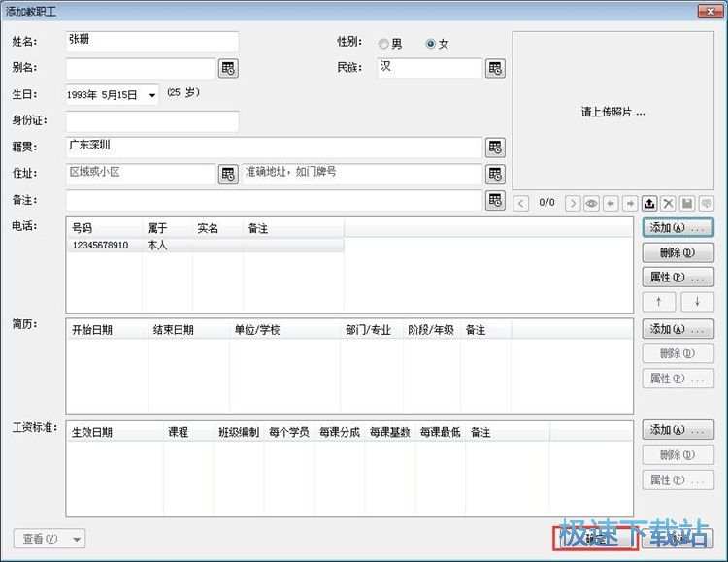Click the 准确地址，如门牌号 field
The height and width of the screenshot is (562, 728).
coord(362,174)
